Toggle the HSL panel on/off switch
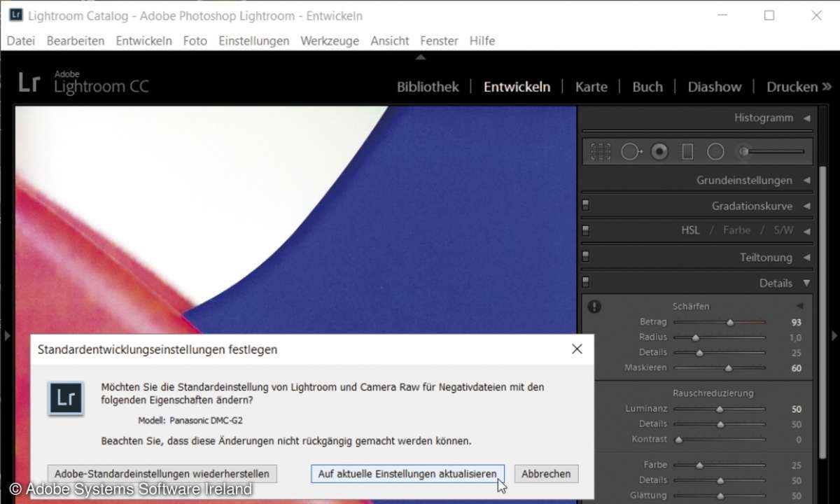 tap(586, 230)
